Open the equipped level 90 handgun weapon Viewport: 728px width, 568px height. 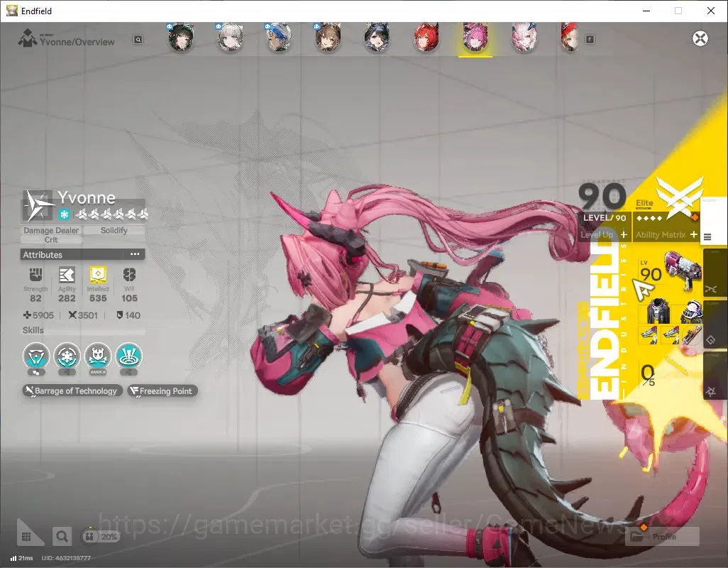click(682, 271)
